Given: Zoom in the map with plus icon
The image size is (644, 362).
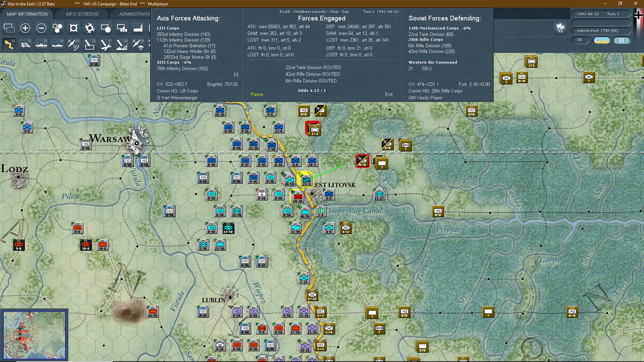Looking at the screenshot, I should pos(25,28).
